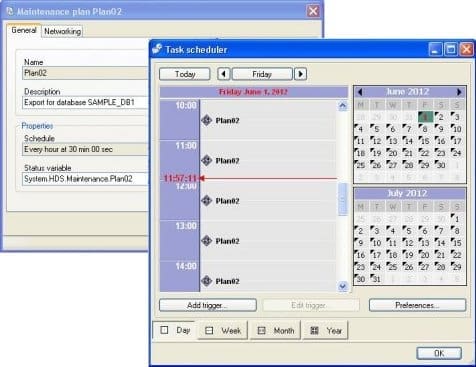Click the 13:00 hour label
Viewport: 476px width, 367px height.
(x=186, y=226)
